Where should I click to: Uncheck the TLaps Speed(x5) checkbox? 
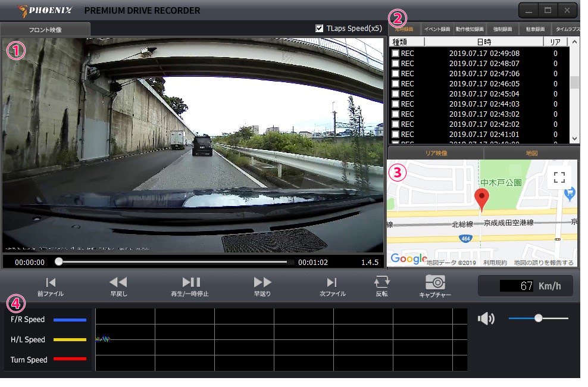pyautogui.click(x=320, y=28)
